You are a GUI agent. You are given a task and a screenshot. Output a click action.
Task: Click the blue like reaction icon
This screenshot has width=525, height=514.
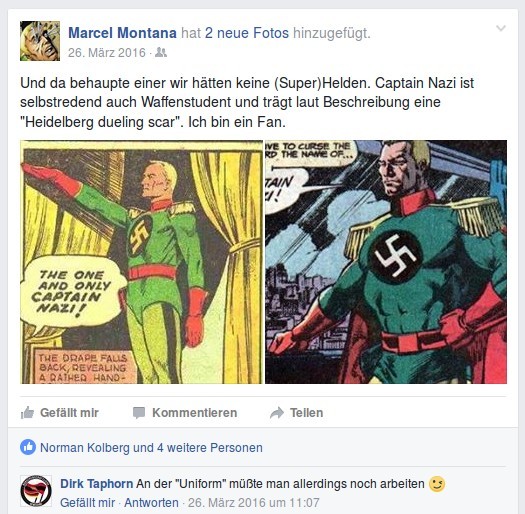(x=28, y=447)
